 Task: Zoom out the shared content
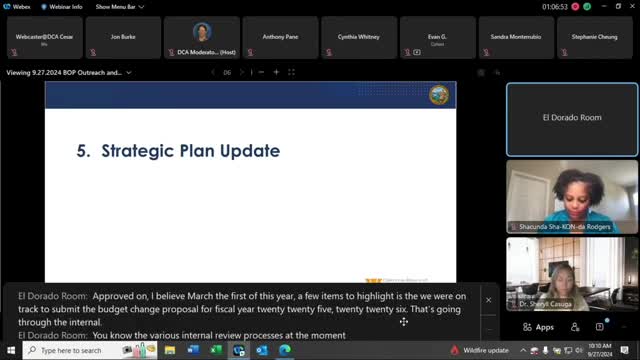261,72
